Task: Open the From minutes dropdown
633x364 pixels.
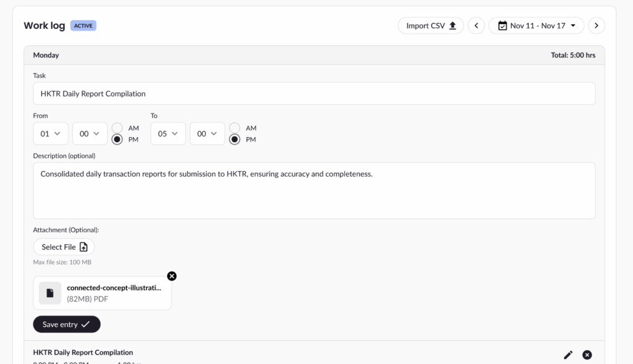Action: coord(90,133)
